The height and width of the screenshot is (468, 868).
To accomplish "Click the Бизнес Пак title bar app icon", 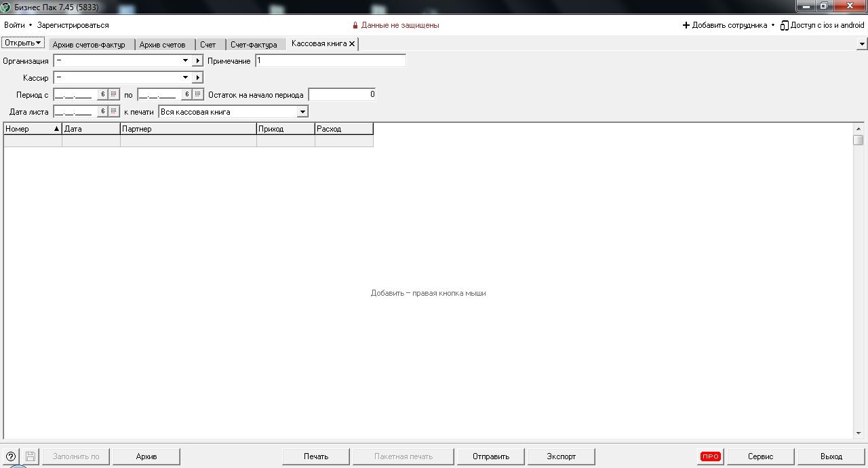I will coord(6,6).
